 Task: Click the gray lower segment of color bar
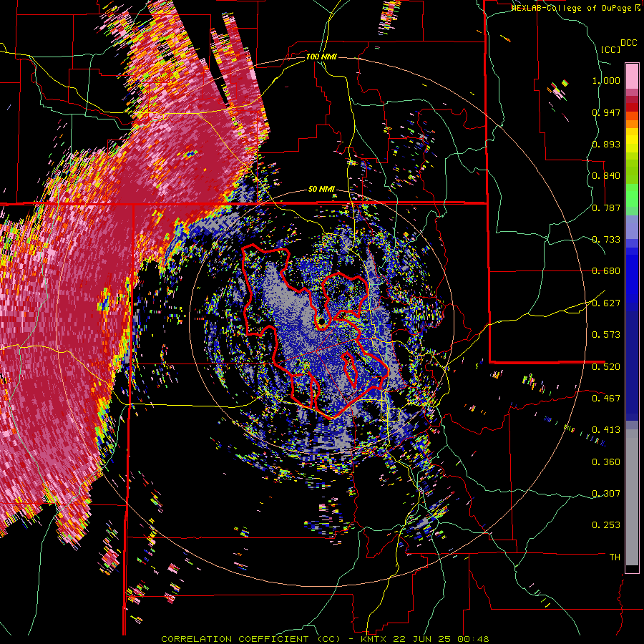click(632, 497)
